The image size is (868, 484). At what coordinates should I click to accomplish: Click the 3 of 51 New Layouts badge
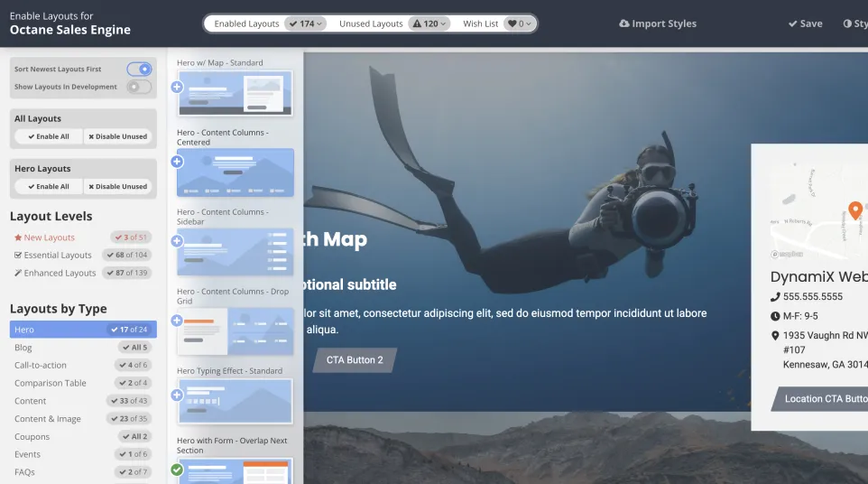coord(131,237)
